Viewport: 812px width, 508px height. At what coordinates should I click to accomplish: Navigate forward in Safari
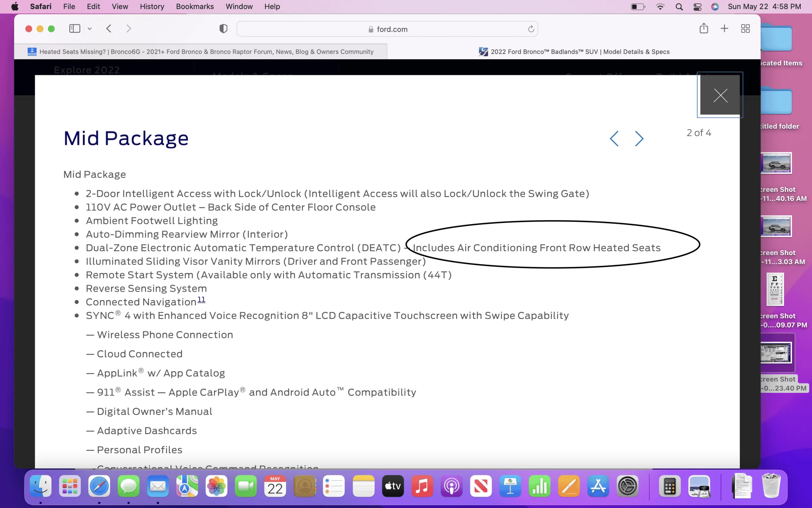[129, 29]
